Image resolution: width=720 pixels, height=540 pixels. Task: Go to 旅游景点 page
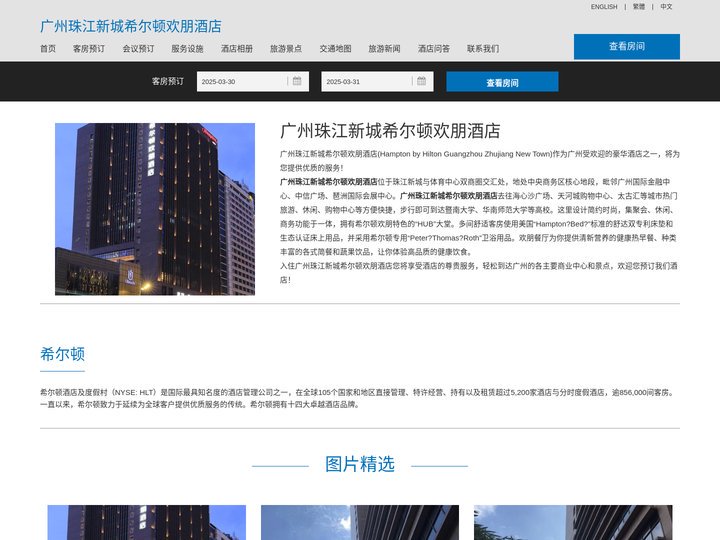point(286,49)
